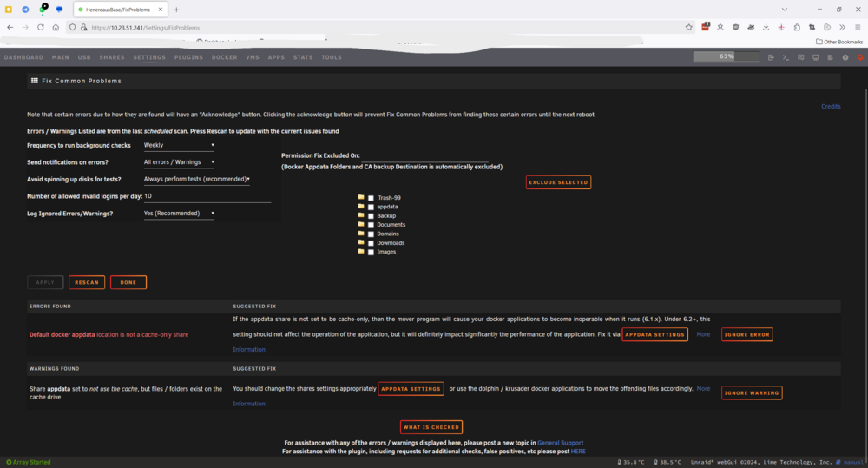This screenshot has height=468, width=868.
Task: Click the shield extension icon
Action: [736, 27]
